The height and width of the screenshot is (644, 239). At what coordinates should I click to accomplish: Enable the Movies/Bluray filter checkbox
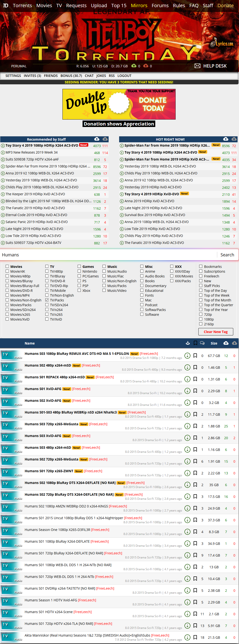pos(7,281)
